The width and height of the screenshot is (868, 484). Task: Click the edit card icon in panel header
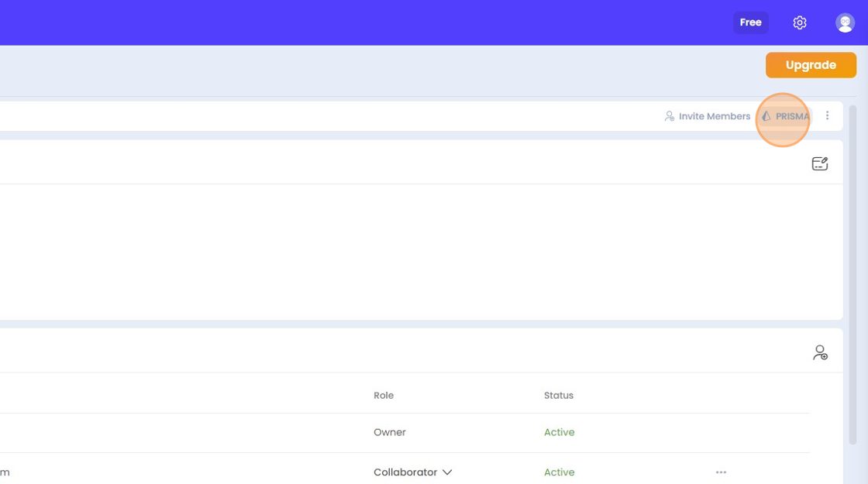click(x=819, y=163)
